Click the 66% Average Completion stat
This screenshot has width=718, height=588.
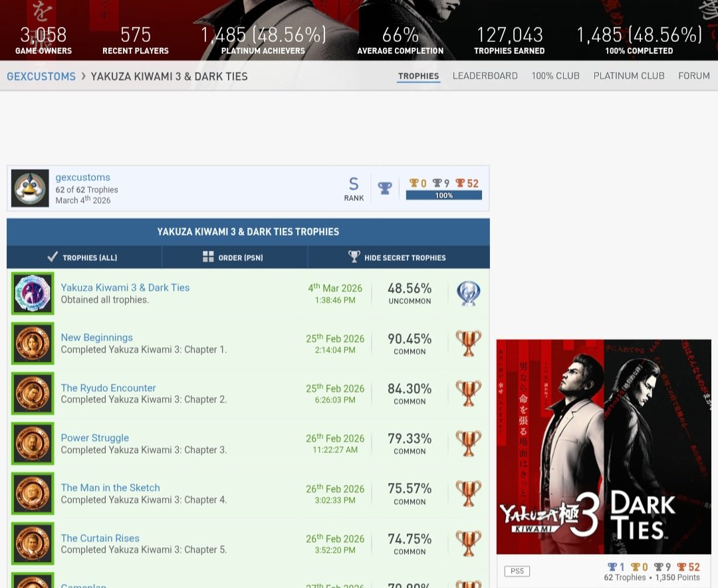400,41
